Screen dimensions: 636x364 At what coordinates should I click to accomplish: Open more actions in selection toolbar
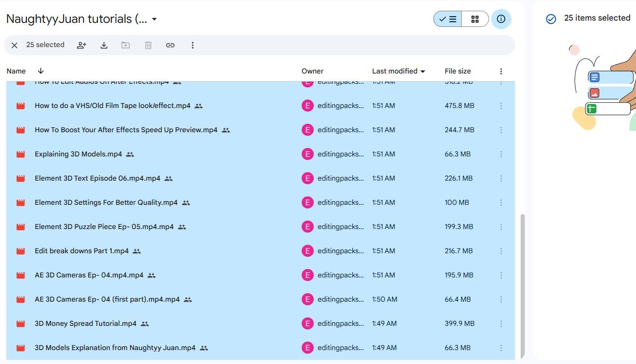[x=193, y=45]
